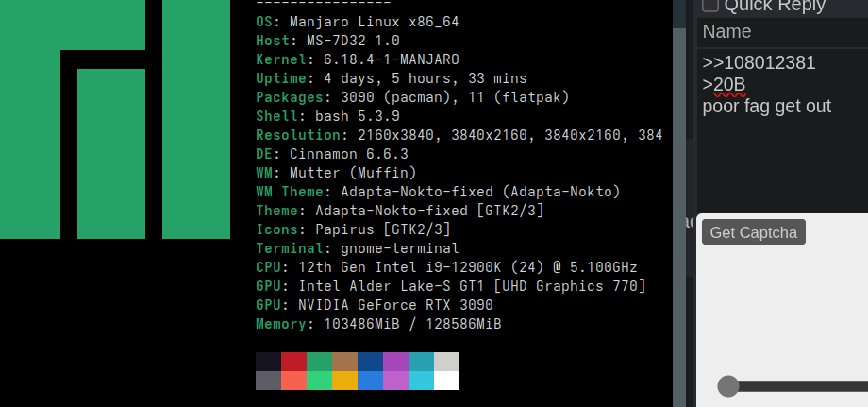Click the Packages: 3090 (pacman) line
This screenshot has height=407, width=868.
coord(412,97)
